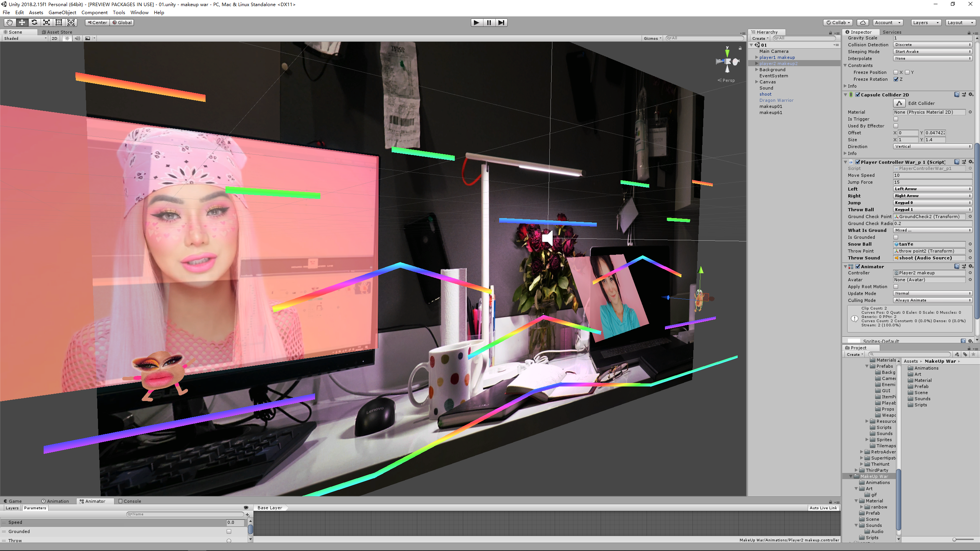Toggle scene audio speaker icon
This screenshot has height=551, width=980.
77,38
